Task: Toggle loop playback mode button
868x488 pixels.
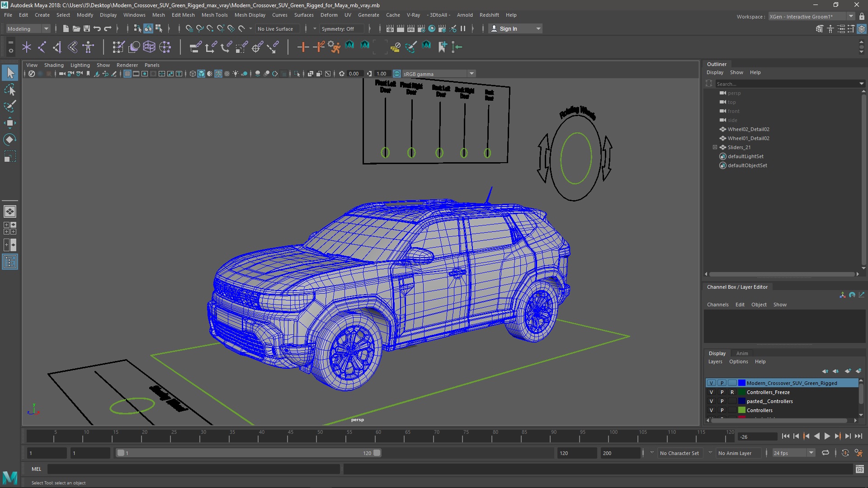Action: pos(826,453)
